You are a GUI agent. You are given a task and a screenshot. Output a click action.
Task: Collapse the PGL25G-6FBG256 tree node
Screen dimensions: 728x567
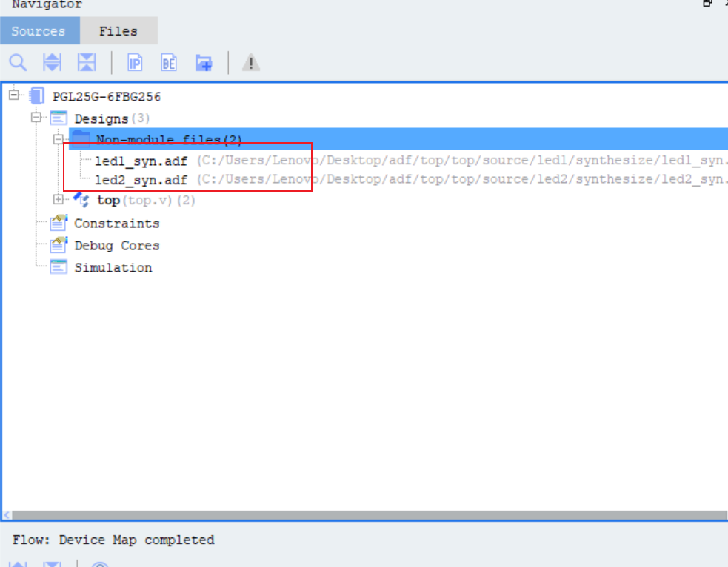click(14, 95)
